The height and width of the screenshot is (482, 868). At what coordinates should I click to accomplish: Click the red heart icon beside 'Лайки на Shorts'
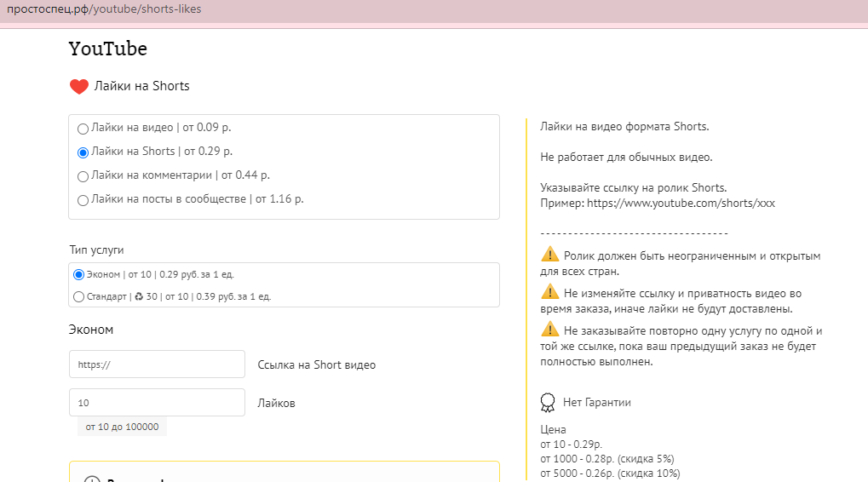point(79,86)
